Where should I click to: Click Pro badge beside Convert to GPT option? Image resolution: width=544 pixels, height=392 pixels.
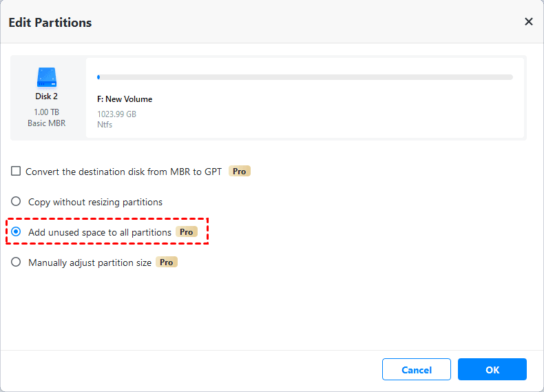(x=240, y=171)
